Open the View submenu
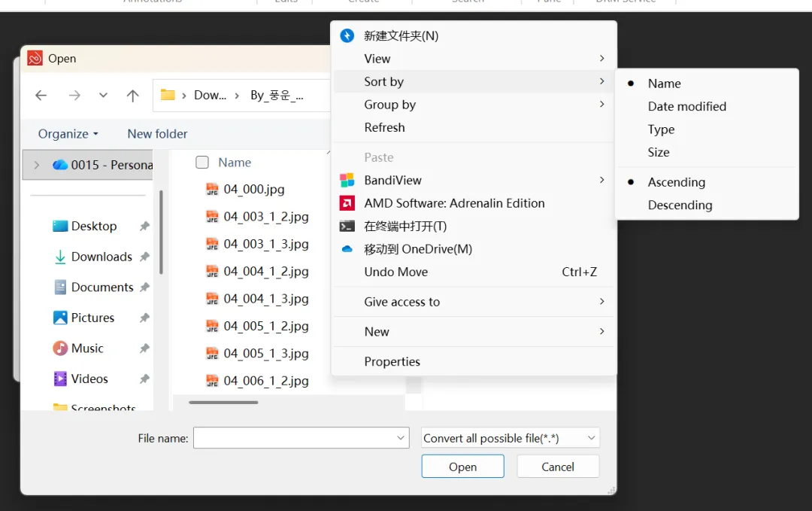Viewport: 812px width, 511px height. 474,59
